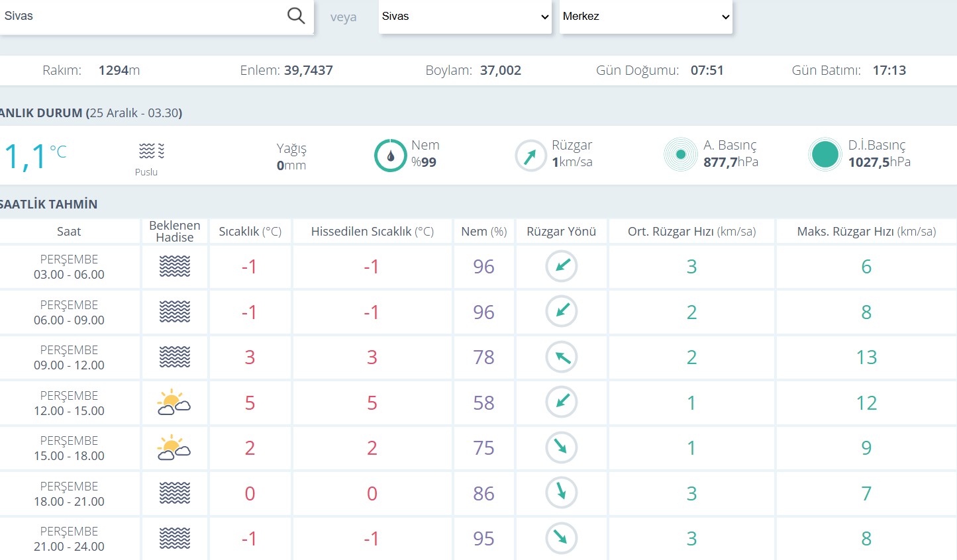
Task: Click partly cloudy icon for 15.00 - 18.00
Action: tap(174, 448)
